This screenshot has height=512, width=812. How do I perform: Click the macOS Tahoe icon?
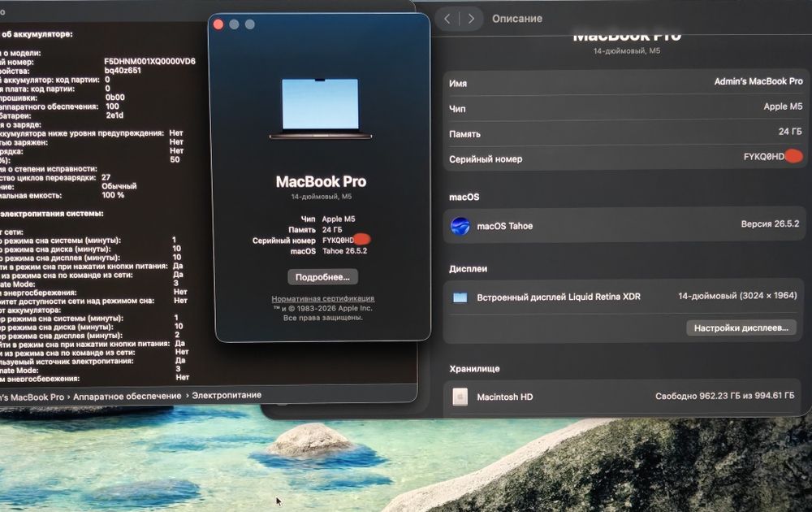click(x=460, y=226)
